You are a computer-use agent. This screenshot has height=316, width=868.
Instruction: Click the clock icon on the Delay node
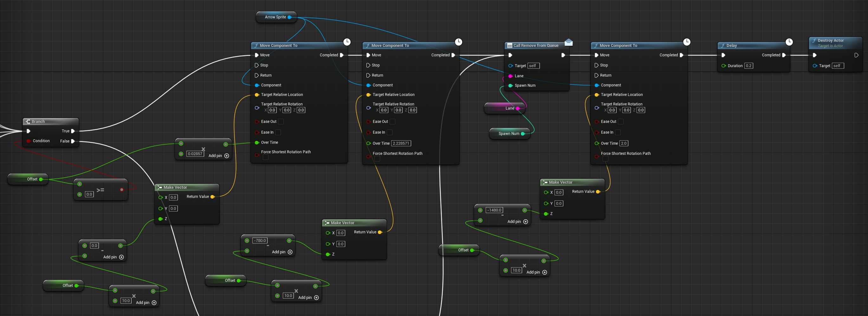pos(789,42)
